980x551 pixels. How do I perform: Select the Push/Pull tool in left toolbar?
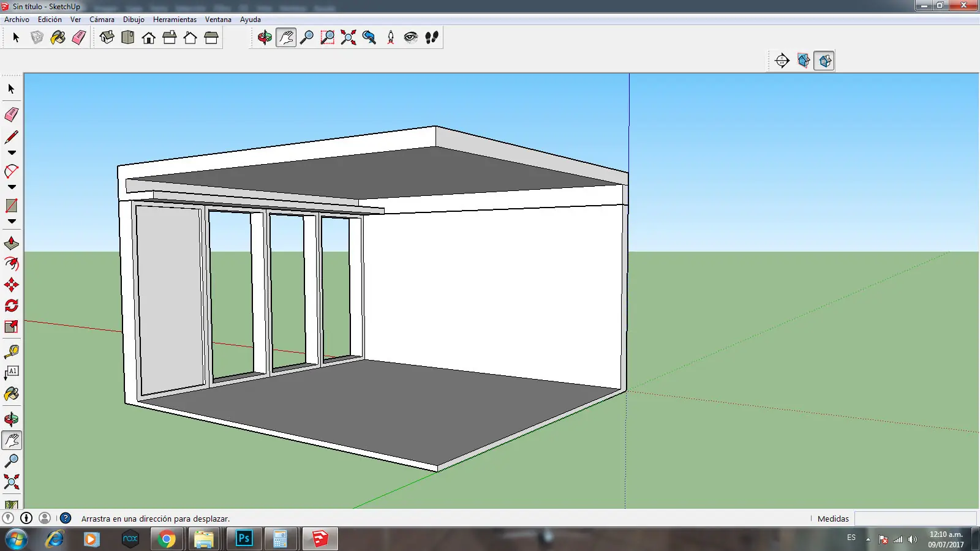click(x=12, y=244)
